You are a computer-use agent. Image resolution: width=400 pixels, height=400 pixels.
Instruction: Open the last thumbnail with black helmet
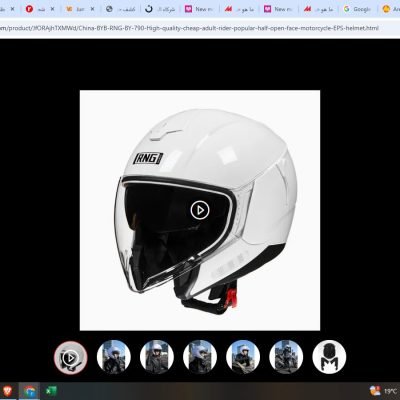click(x=329, y=357)
